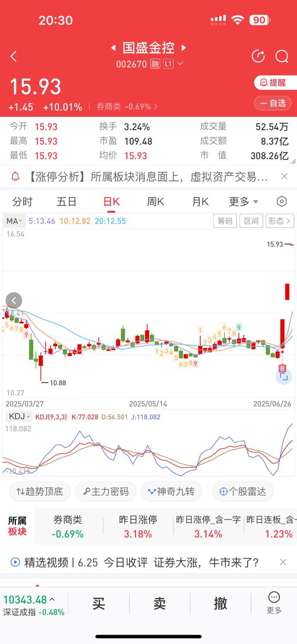Open the KDJ indicator dropdown
297x644 pixels.
19,417
